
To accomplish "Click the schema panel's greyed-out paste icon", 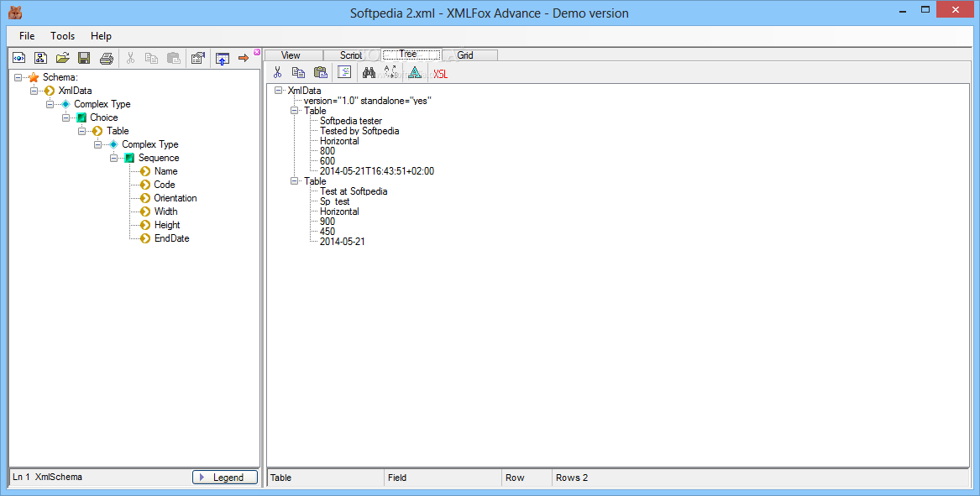I will coord(174,58).
